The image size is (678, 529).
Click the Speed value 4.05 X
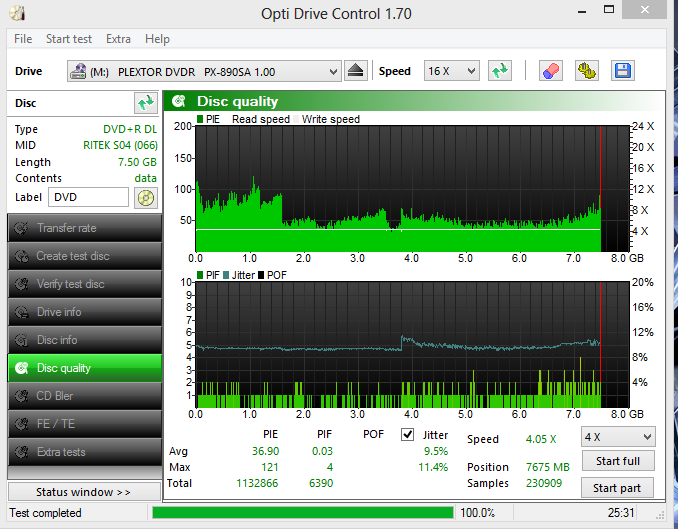tap(540, 439)
